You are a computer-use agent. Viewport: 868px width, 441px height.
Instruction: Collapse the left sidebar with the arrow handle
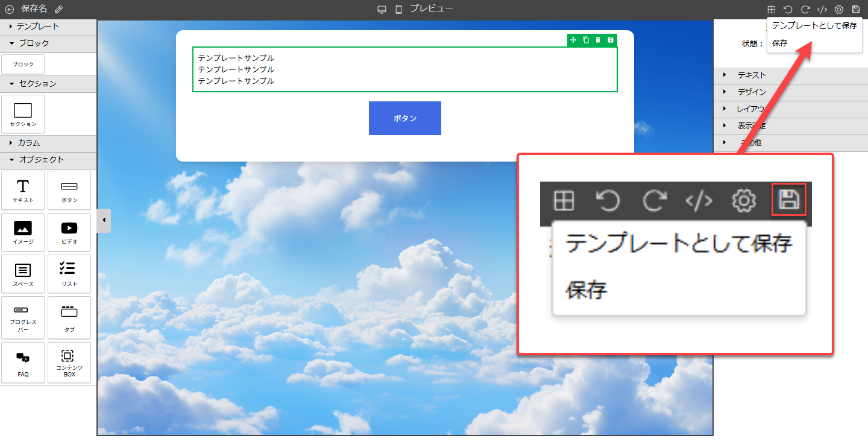tap(104, 220)
